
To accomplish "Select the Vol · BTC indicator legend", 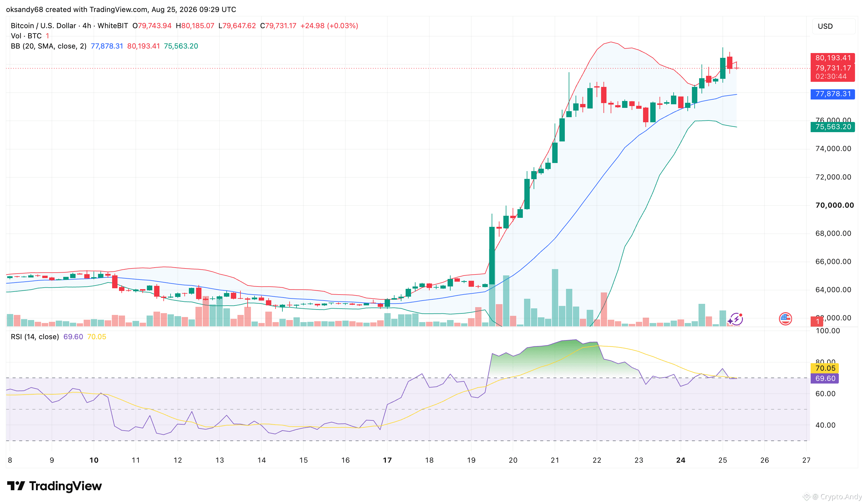I will [x=26, y=36].
